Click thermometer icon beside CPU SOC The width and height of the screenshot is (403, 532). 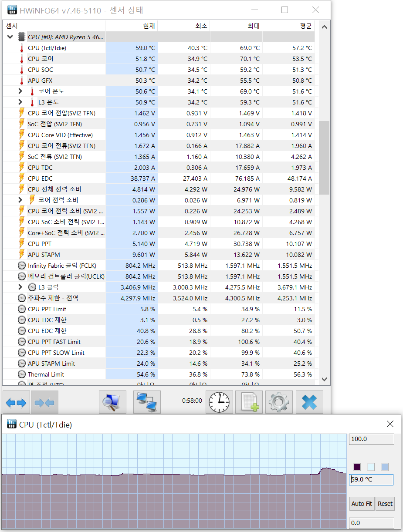(22, 70)
